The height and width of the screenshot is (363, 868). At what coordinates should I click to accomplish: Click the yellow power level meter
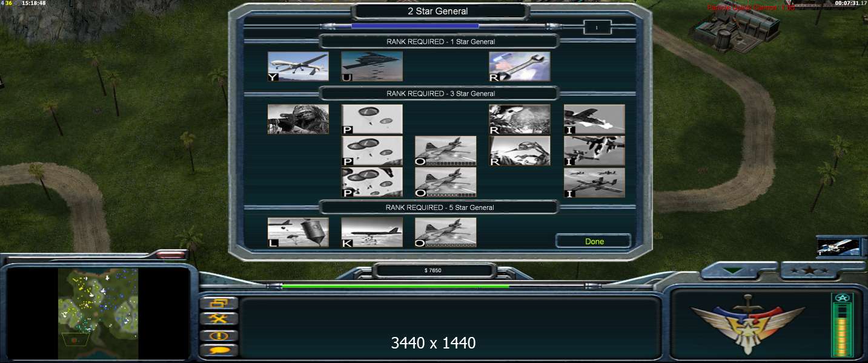(842, 329)
